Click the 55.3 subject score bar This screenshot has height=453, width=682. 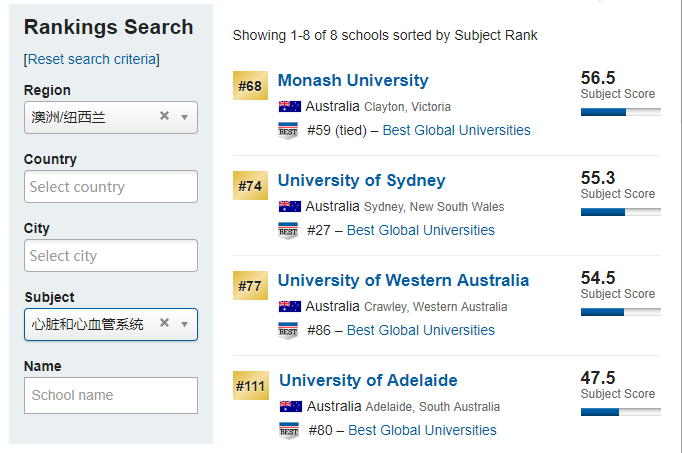click(x=621, y=212)
